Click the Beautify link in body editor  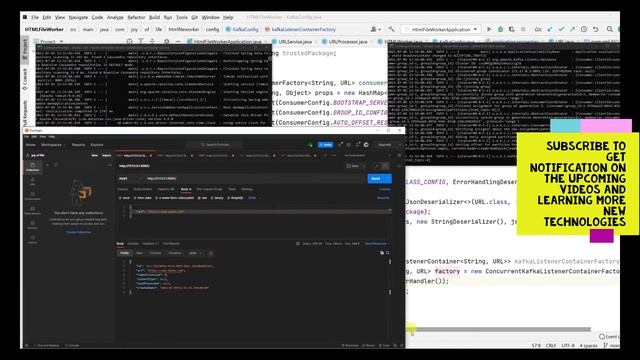(383, 198)
